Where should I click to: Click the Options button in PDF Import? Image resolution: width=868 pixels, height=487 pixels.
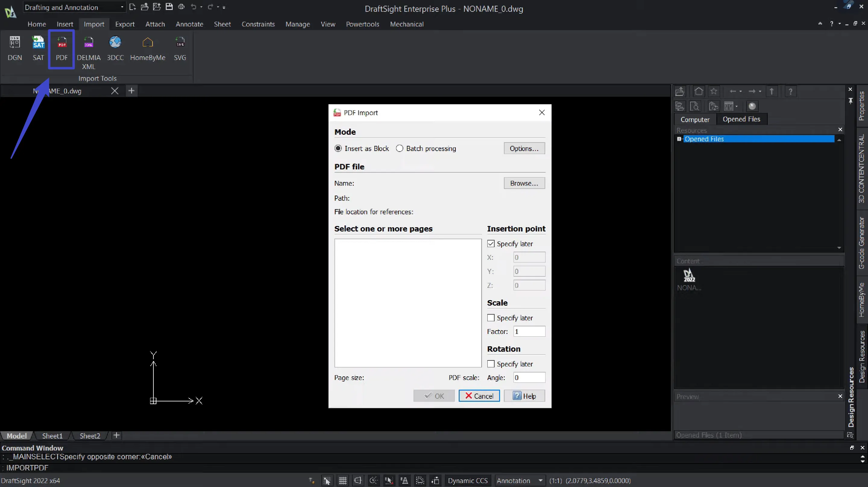click(x=523, y=148)
